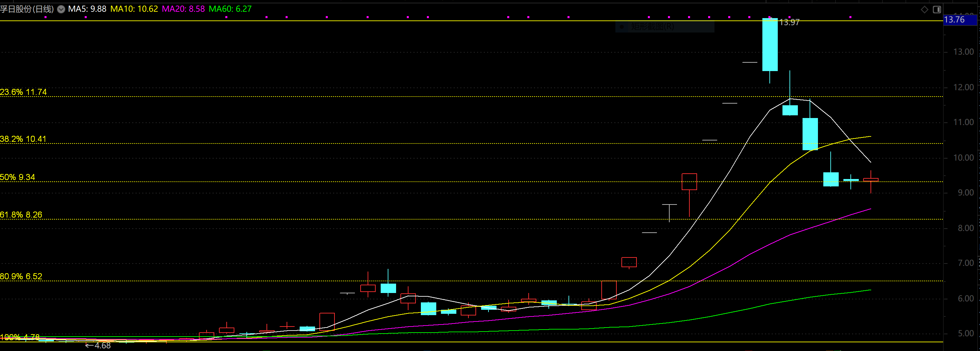Image resolution: width=980 pixels, height=351 pixels.
Task: Click the 6.00 price axis label
Action: click(x=966, y=299)
